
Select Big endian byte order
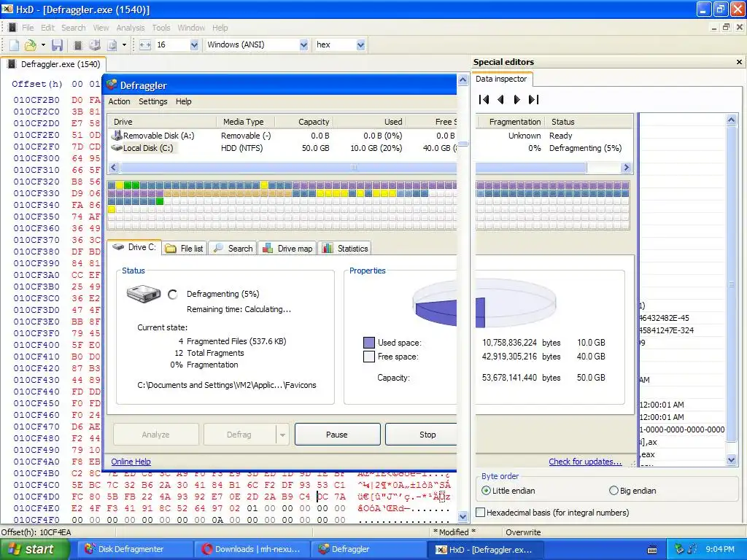[614, 491]
